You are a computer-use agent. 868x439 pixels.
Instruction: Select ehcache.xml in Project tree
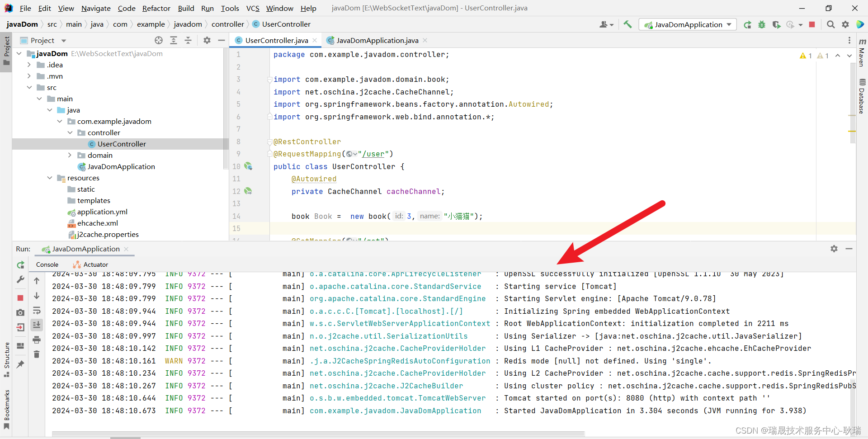[x=97, y=223]
